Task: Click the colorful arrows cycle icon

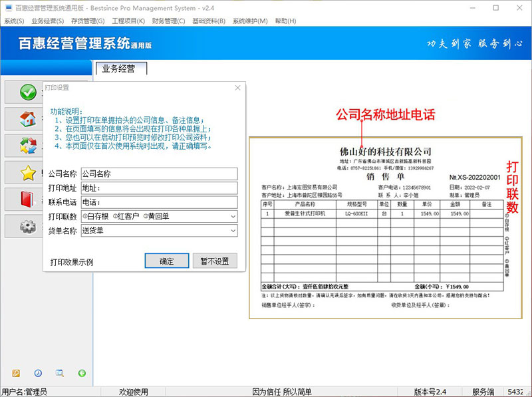Action: point(28,146)
